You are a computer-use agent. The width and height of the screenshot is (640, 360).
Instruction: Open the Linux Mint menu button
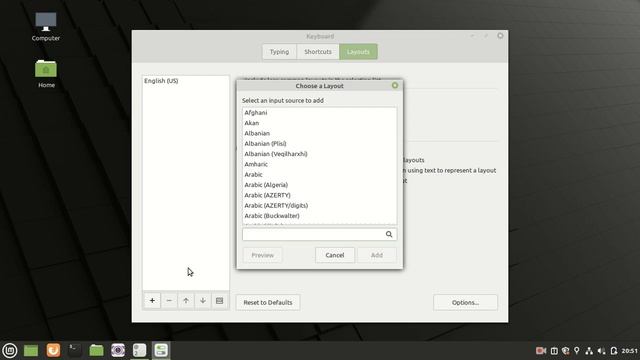(x=10, y=350)
